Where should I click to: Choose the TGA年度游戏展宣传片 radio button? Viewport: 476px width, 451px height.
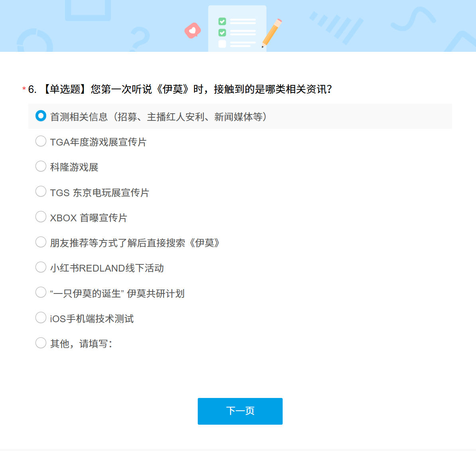pos(41,141)
